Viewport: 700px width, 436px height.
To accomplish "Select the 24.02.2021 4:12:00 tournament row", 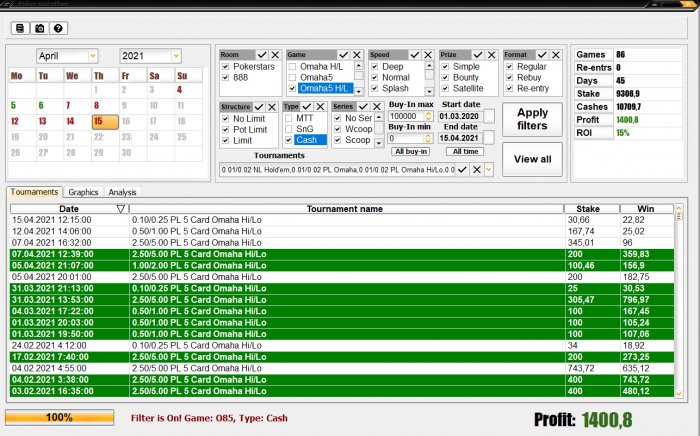I will coord(342,345).
